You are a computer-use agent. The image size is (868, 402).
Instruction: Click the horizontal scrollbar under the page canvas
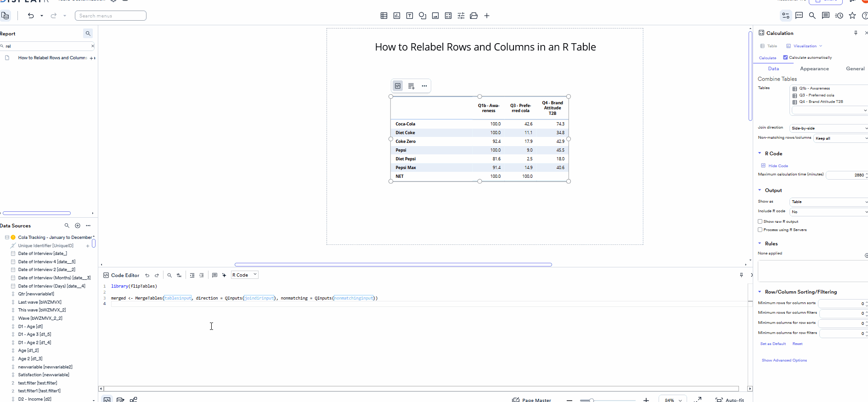click(393, 265)
